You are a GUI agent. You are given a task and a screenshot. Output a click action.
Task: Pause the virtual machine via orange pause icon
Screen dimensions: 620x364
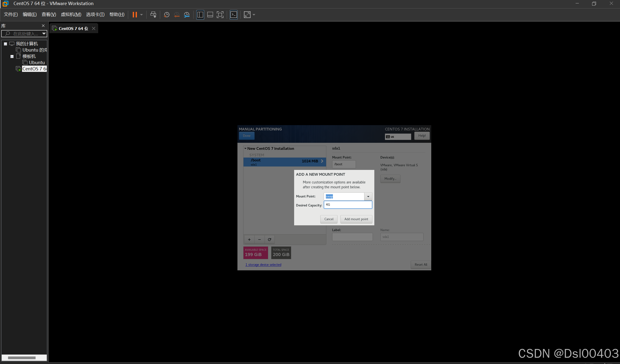(134, 15)
